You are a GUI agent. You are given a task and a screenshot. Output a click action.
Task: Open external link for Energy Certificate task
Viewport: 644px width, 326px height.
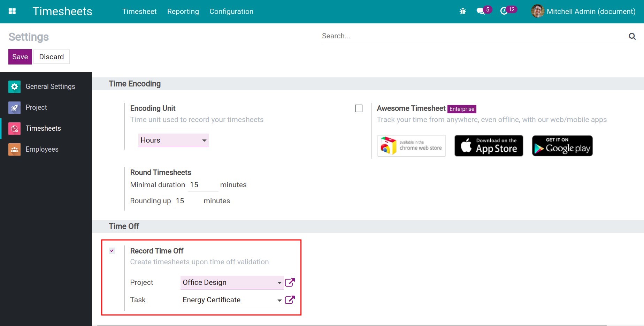[x=290, y=300]
